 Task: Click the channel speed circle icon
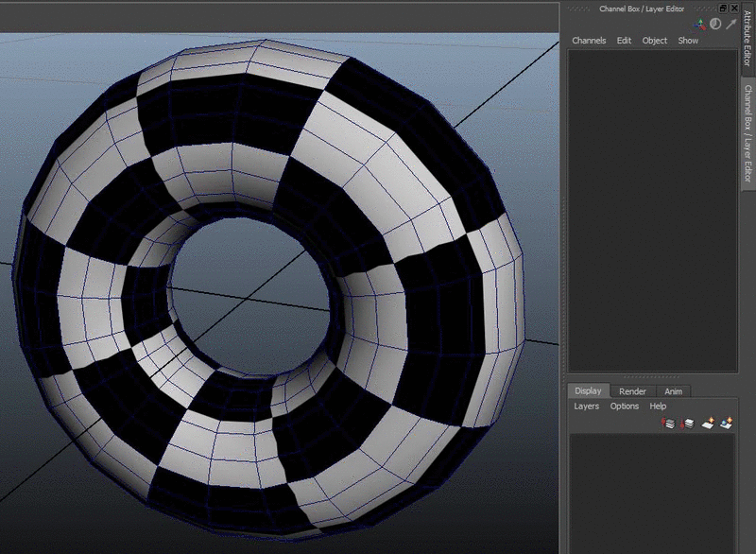point(715,24)
